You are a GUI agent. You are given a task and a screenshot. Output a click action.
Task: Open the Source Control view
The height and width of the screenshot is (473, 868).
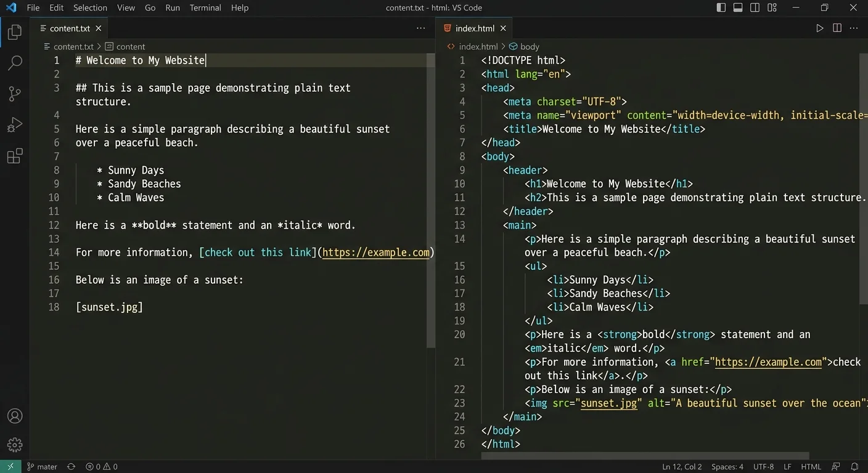(15, 94)
